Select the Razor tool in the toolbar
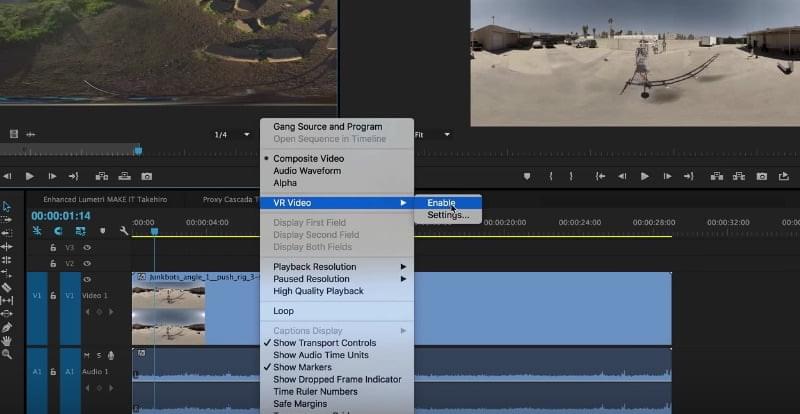Viewport: 800px width, 414px height. (x=7, y=287)
